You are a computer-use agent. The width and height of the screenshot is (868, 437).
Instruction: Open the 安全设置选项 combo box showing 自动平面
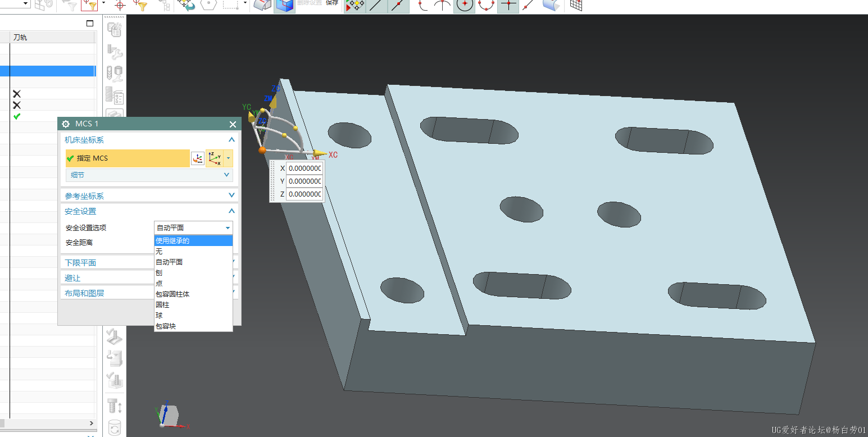pyautogui.click(x=193, y=227)
